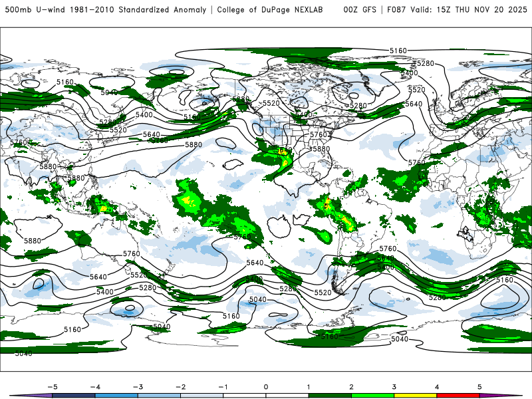
Task: Click the light blue -3 to -2 colorbar segment
Action: tap(159, 396)
